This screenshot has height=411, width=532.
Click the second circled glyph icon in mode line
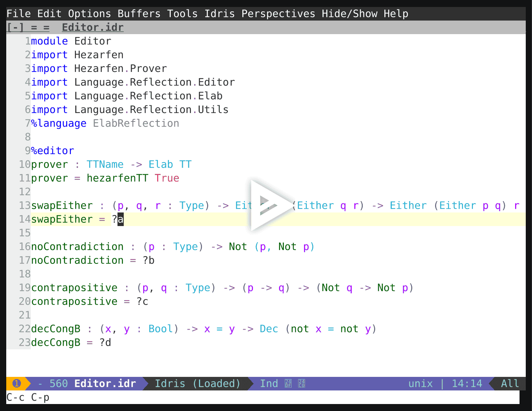301,383
